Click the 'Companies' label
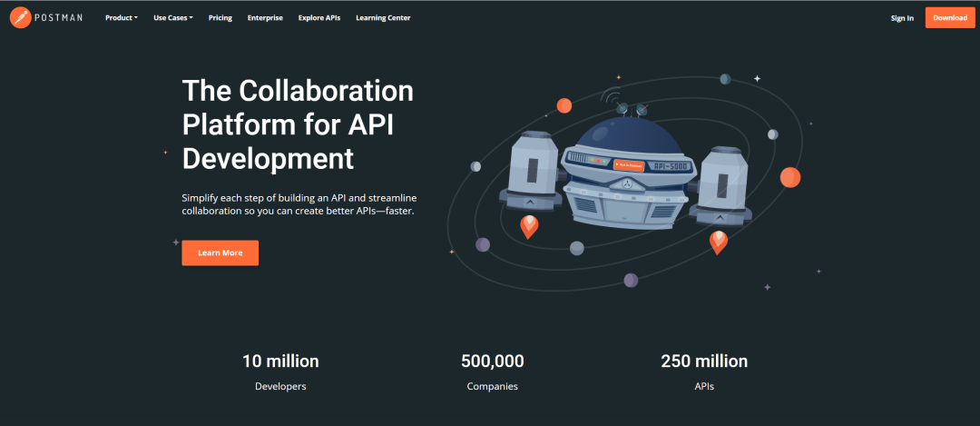Image resolution: width=980 pixels, height=426 pixels. point(493,387)
